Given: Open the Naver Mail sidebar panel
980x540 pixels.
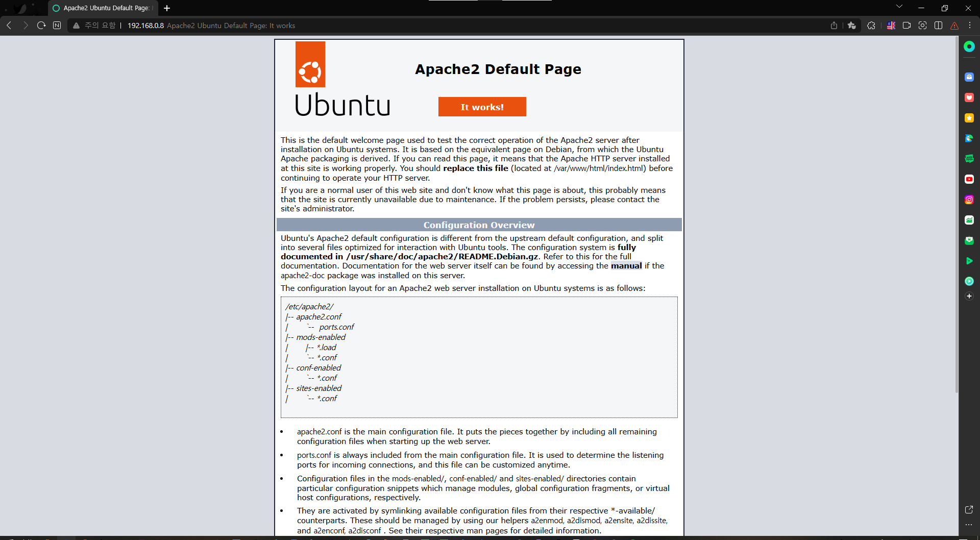Looking at the screenshot, I should 969,240.
